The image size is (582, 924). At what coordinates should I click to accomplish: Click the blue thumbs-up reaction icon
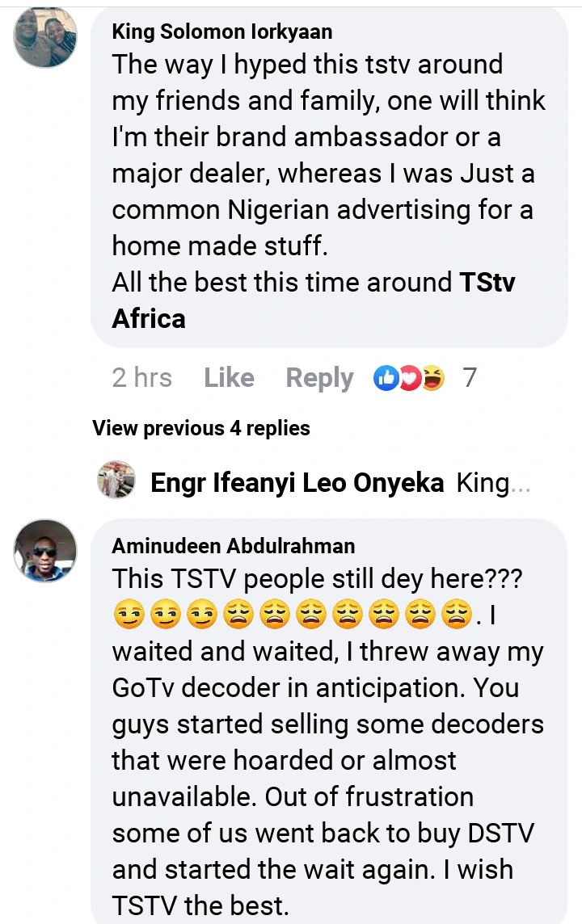click(386, 377)
